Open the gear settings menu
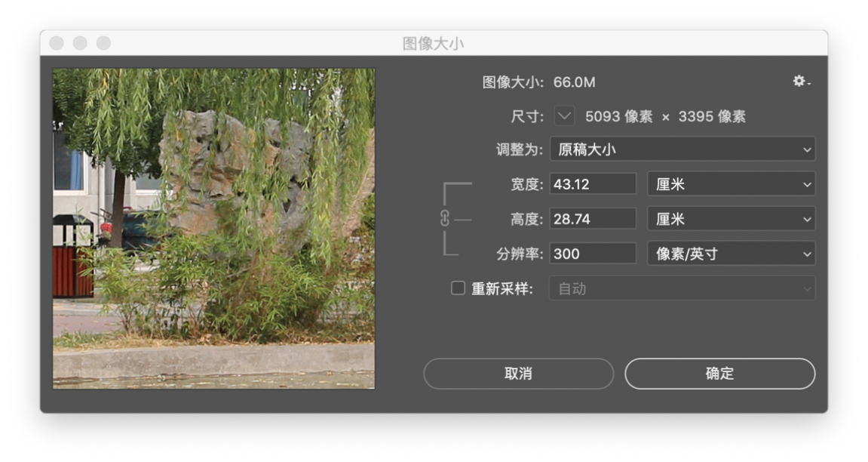This screenshot has height=462, width=868. coord(801,82)
